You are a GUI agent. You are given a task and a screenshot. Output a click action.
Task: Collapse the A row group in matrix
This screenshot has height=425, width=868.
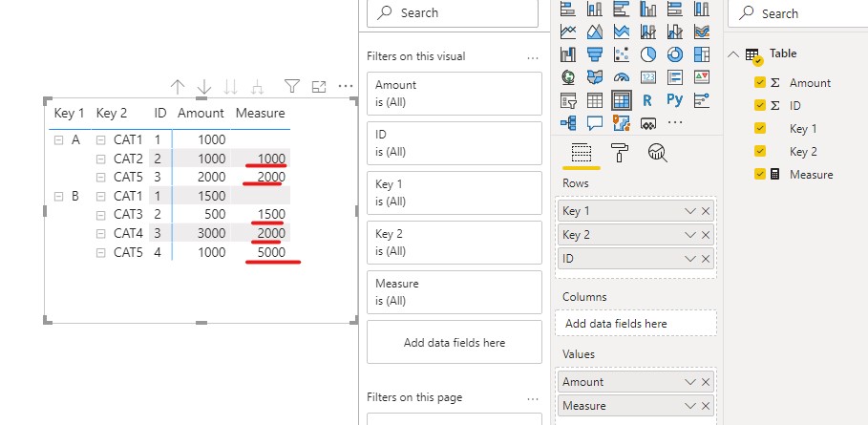coord(58,140)
